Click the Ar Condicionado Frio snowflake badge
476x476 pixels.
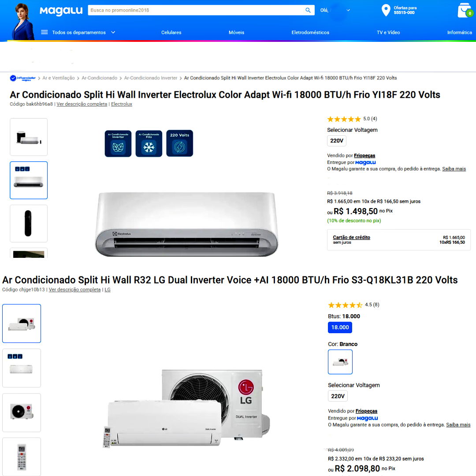coord(149,143)
